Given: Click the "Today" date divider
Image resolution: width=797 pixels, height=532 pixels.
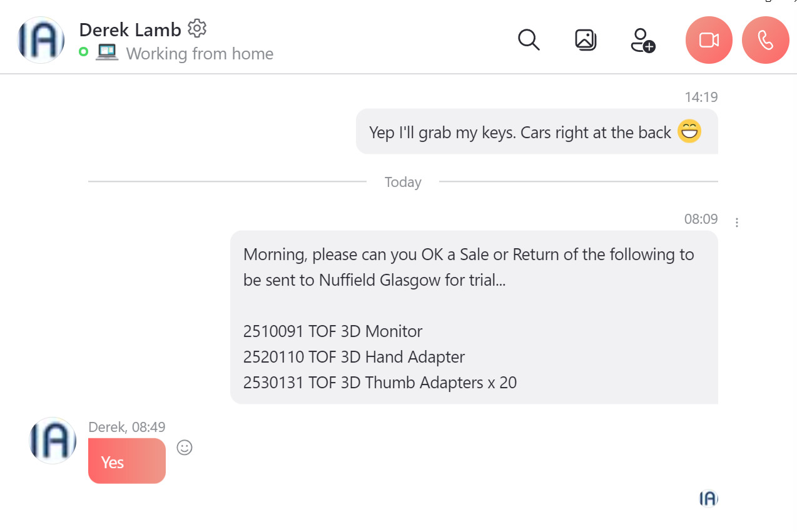Looking at the screenshot, I should click(x=403, y=182).
